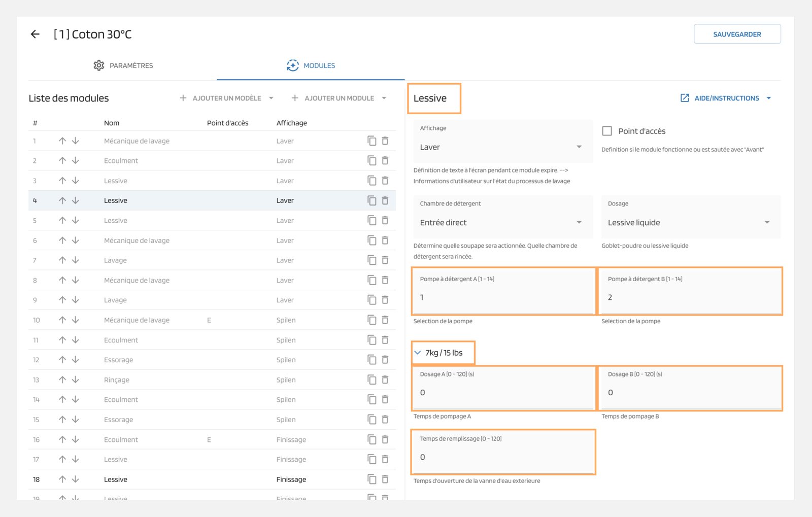Move the row 7 Lavage module down

(76, 260)
